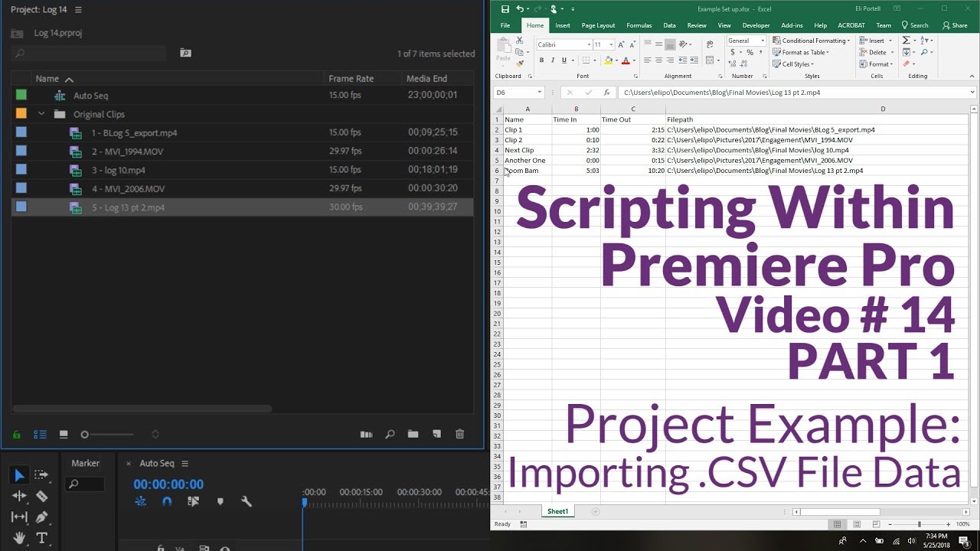The width and height of the screenshot is (980, 551).
Task: Select the Hand tool
Action: tap(19, 538)
